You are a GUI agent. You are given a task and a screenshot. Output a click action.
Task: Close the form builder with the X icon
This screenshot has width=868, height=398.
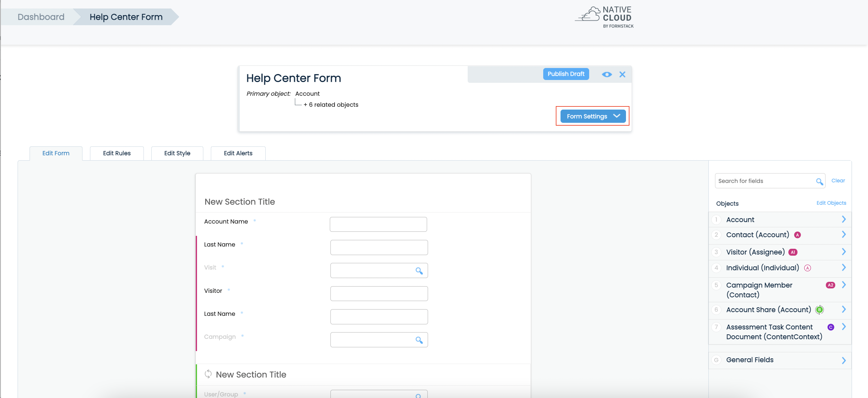[622, 75]
